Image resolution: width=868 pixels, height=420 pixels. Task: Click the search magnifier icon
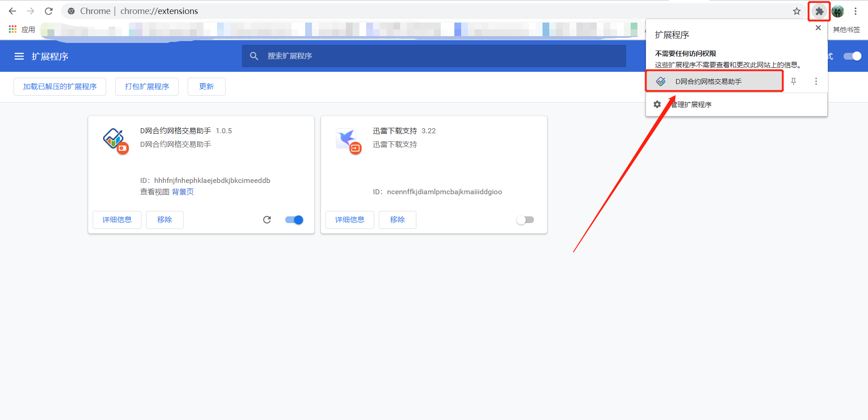254,56
